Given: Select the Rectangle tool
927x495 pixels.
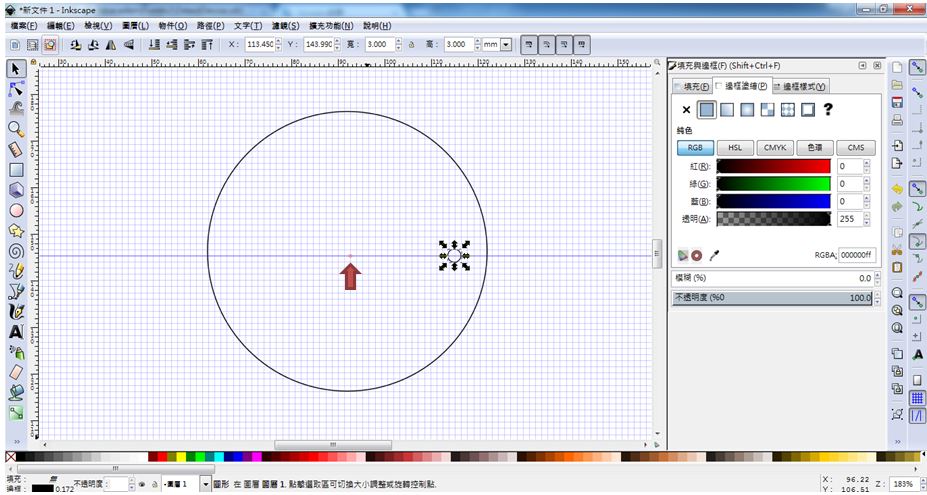Looking at the screenshot, I should click(x=15, y=170).
